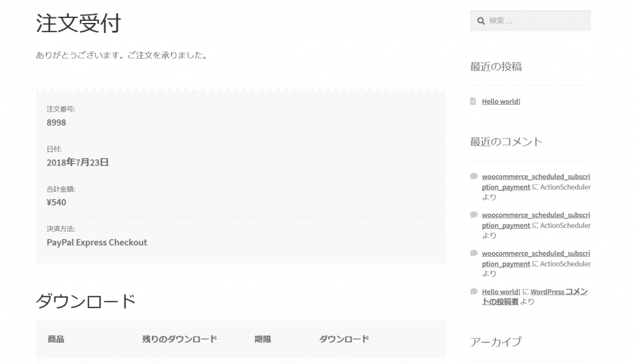635x364 pixels.
Task: Click the order total ¥540
Action: 56,202
